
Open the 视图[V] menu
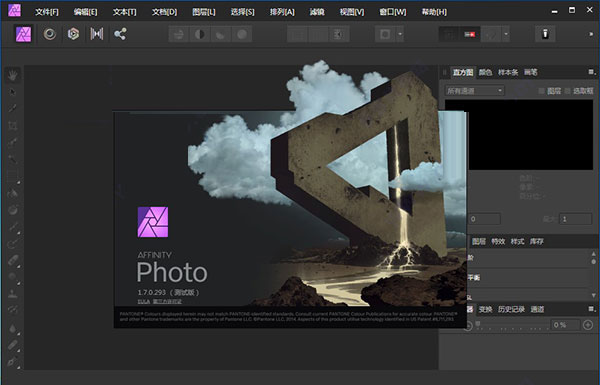pos(352,12)
